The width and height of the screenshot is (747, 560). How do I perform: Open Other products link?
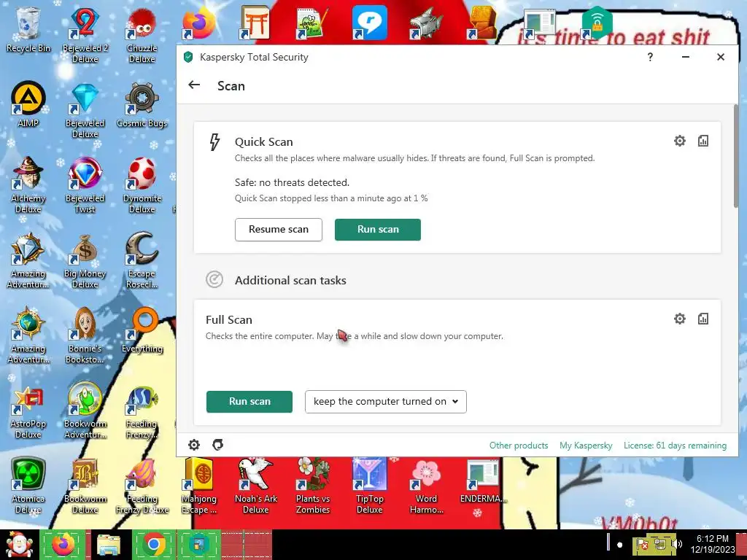519,446
